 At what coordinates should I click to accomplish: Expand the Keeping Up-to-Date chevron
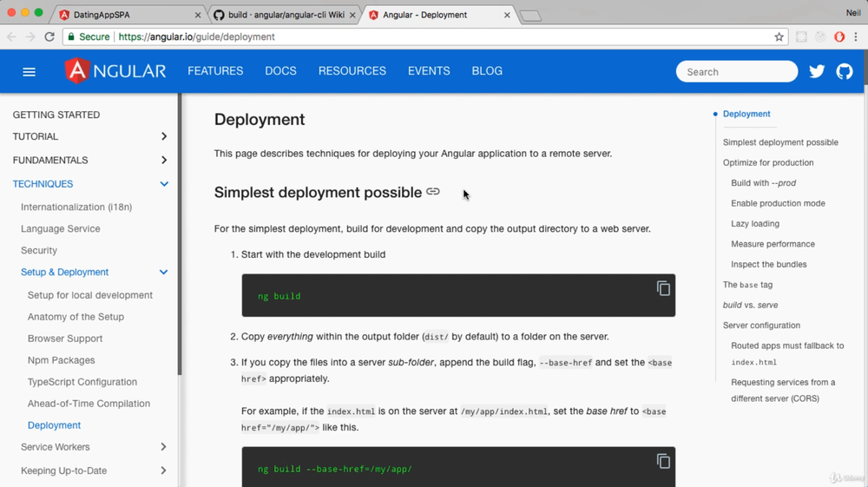click(163, 471)
